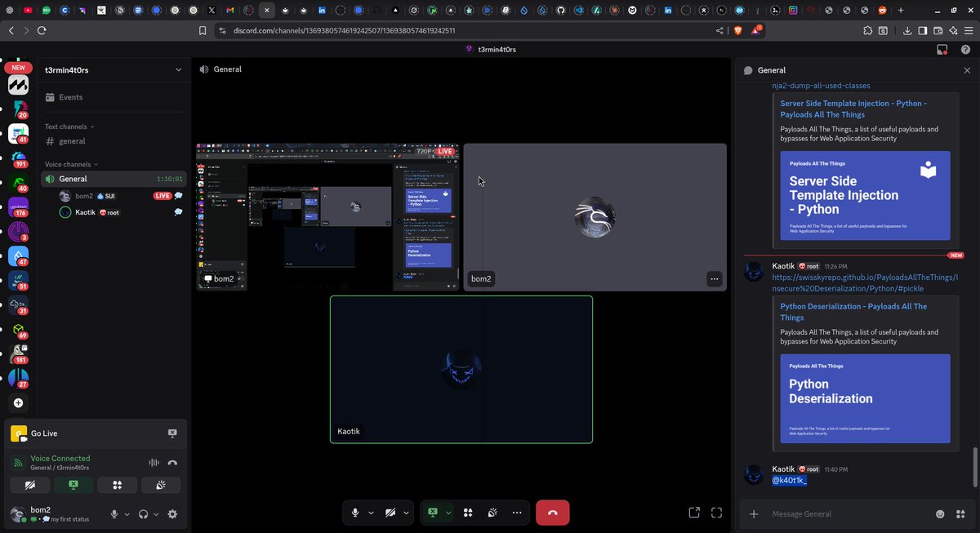Open microphone options arrow in call bar
The height and width of the screenshot is (533, 980).
coord(371,513)
